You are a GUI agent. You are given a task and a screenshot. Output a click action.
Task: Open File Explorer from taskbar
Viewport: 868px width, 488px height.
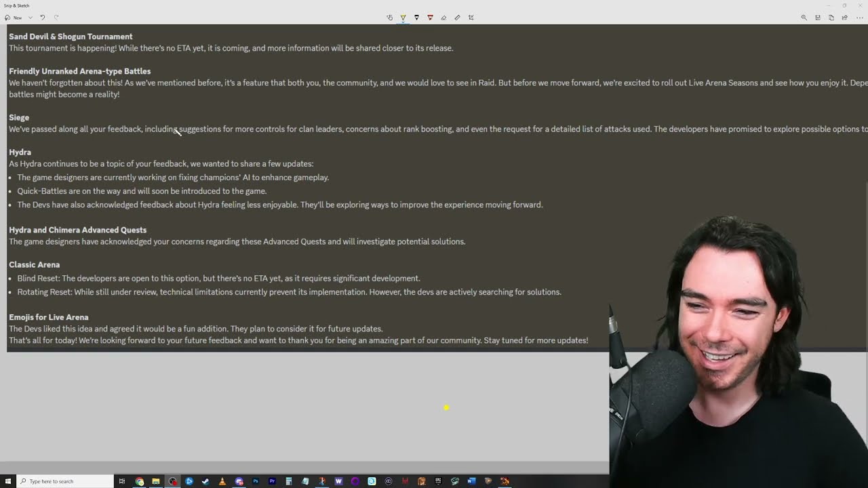(156, 481)
